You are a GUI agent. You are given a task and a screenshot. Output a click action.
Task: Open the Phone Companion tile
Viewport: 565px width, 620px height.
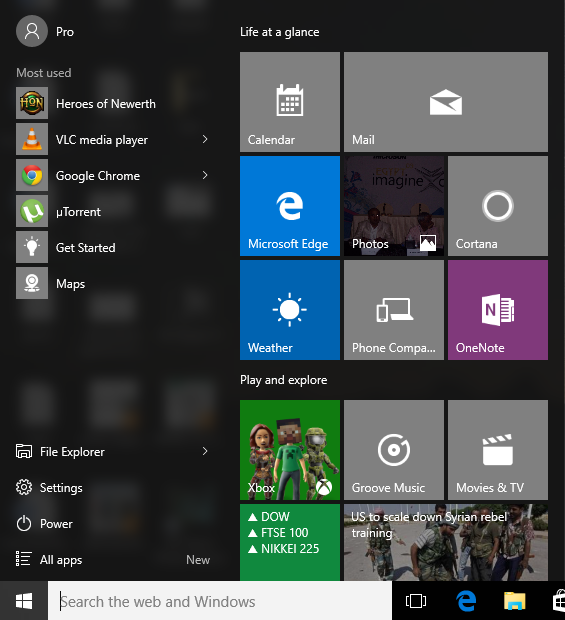(394, 310)
